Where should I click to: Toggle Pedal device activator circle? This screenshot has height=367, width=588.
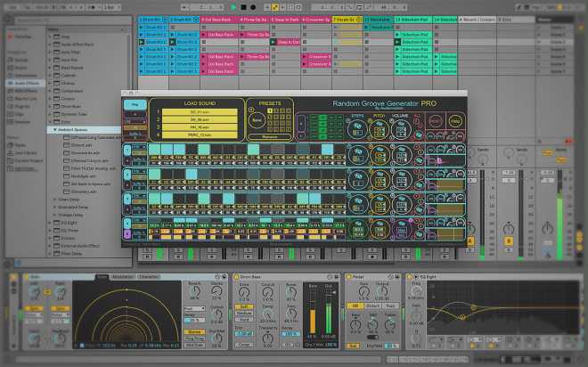tap(348, 277)
